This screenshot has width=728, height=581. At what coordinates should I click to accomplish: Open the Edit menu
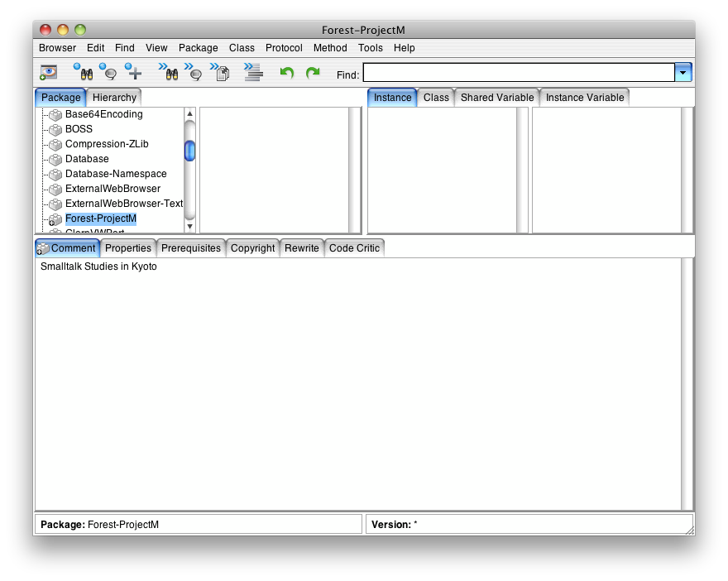tap(96, 48)
